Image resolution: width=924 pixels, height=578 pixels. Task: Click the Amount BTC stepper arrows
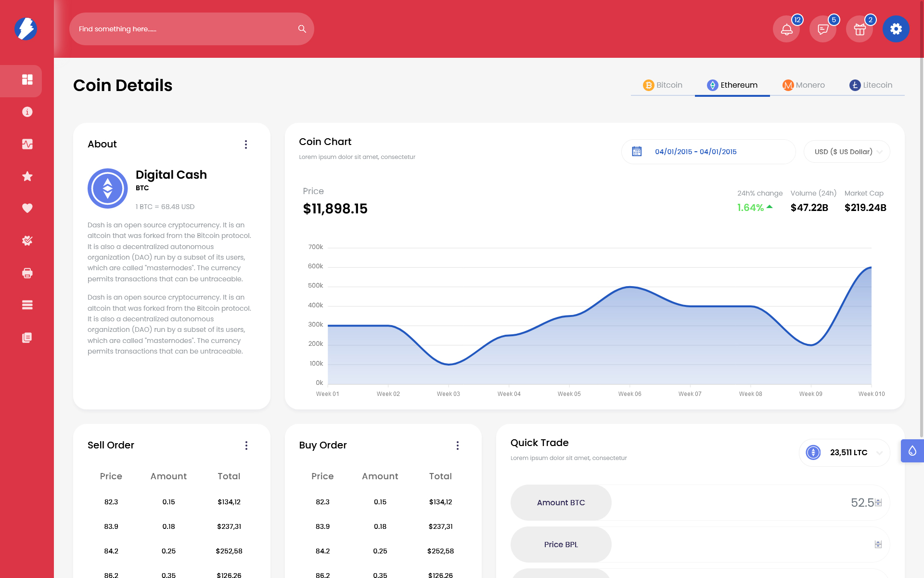click(878, 502)
